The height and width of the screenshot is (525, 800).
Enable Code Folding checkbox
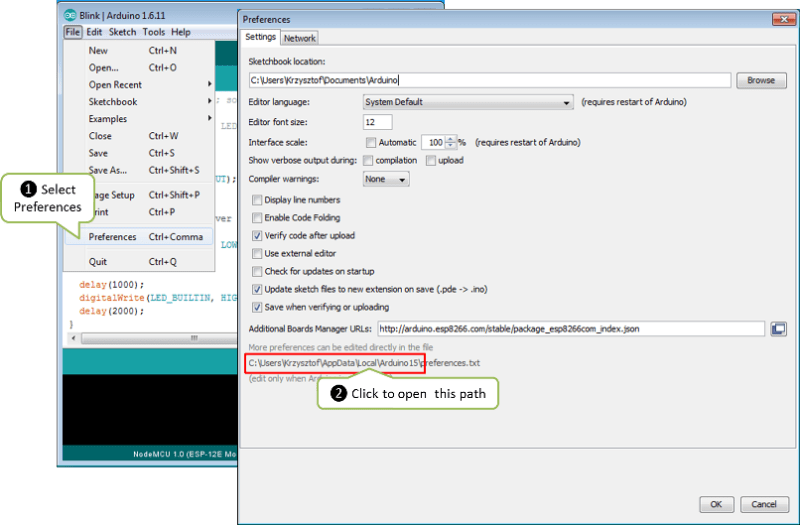click(x=257, y=218)
